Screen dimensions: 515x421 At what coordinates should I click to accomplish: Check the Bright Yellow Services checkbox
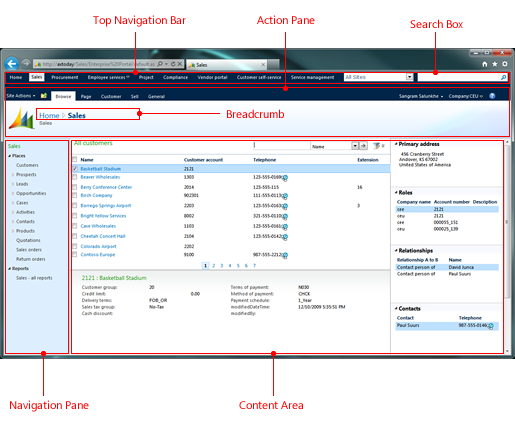(75, 216)
